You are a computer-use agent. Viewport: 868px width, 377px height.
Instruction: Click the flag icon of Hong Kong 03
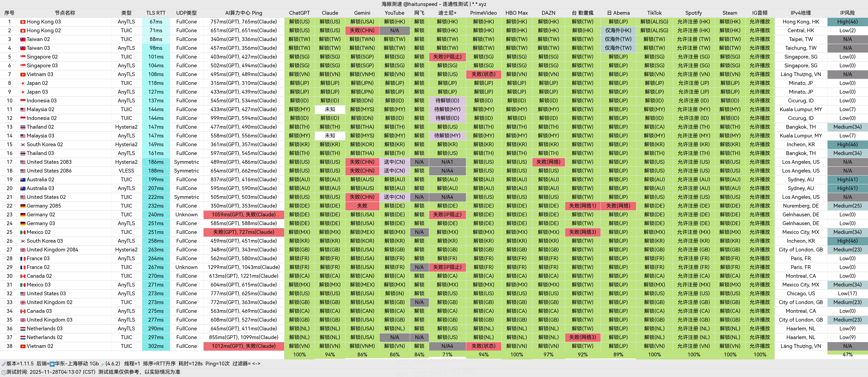[x=23, y=22]
